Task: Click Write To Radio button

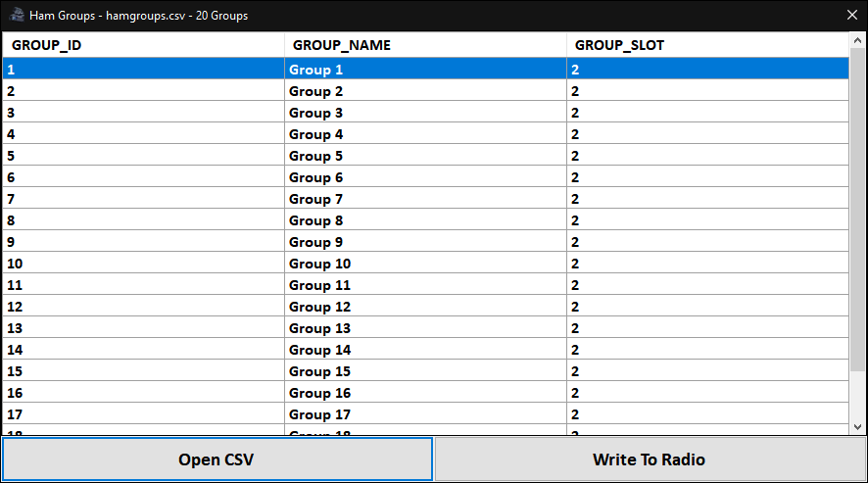Action: [650, 459]
